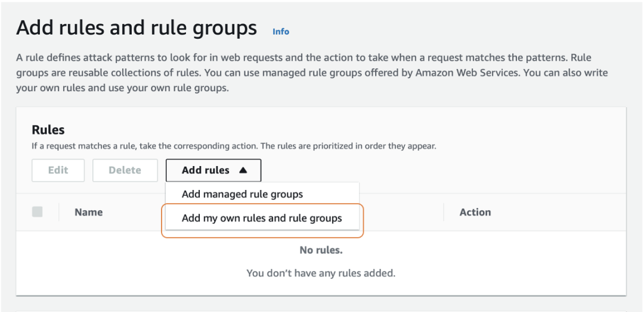The image size is (644, 312).
Task: Sort by the Name column header
Action: pos(89,212)
